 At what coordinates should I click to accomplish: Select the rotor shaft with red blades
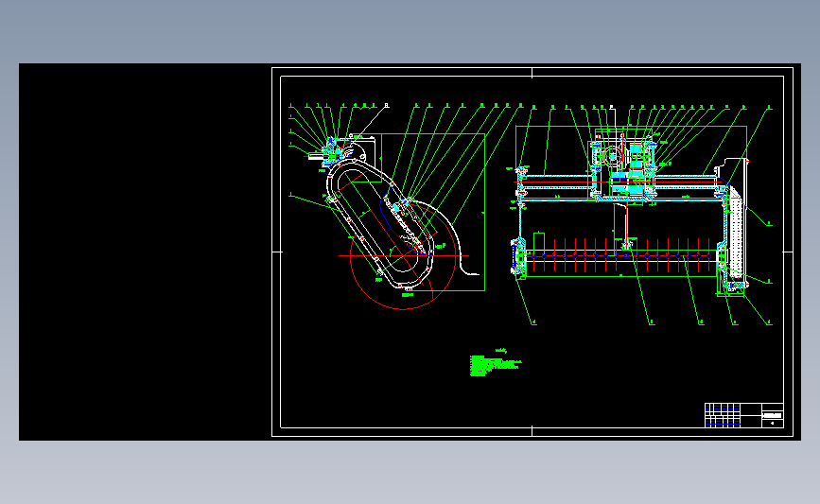point(620,255)
